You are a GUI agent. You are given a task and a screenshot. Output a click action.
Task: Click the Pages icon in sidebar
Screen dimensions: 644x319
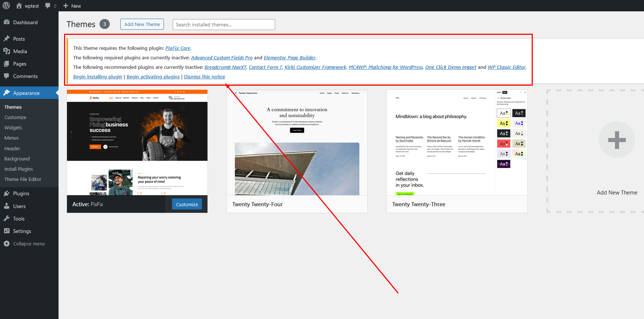click(x=7, y=64)
